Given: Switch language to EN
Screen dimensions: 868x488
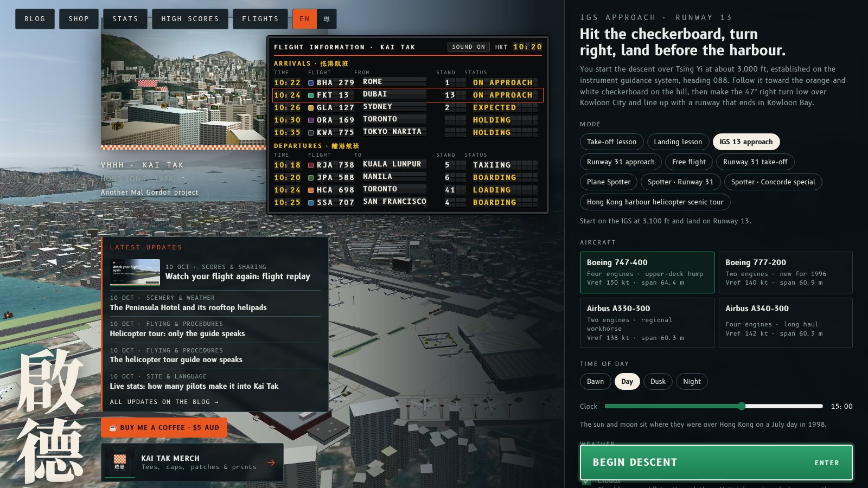Looking at the screenshot, I should pyautogui.click(x=304, y=19).
